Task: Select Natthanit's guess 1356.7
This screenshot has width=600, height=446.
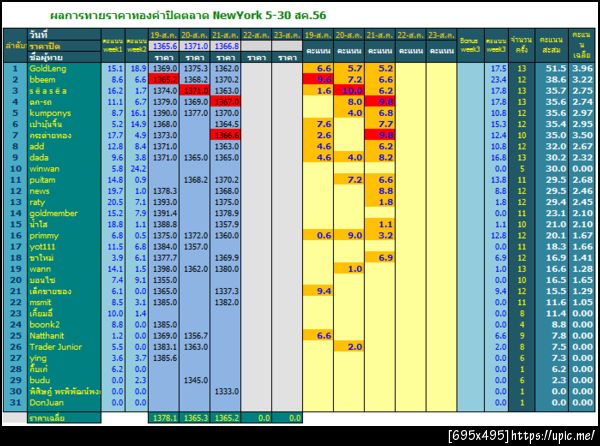Action: pyautogui.click(x=195, y=335)
